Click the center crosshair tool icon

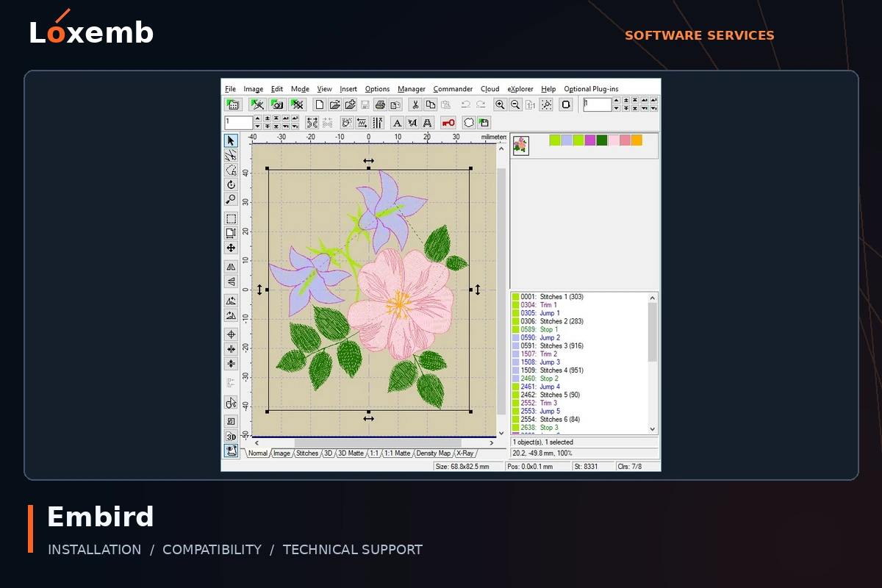pyautogui.click(x=231, y=334)
